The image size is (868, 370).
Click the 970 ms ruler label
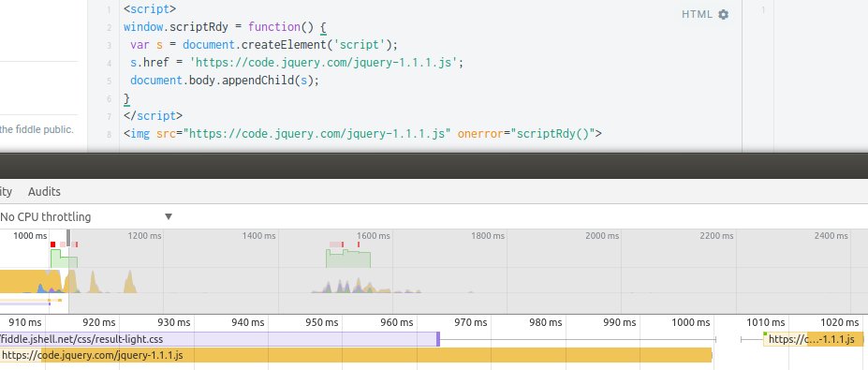pyautogui.click(x=470, y=322)
